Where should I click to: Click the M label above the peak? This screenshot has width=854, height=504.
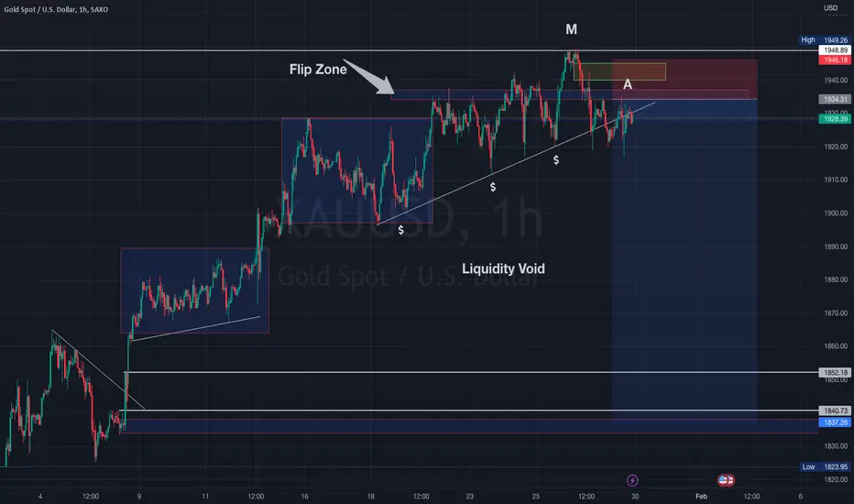coord(571,29)
